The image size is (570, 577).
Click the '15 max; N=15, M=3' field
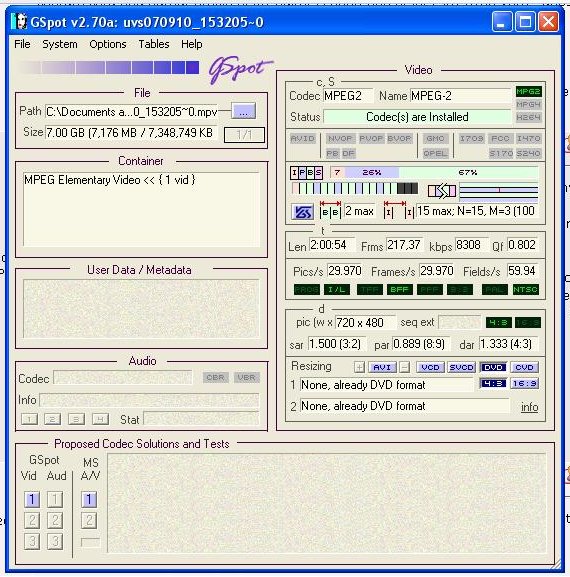(x=477, y=211)
